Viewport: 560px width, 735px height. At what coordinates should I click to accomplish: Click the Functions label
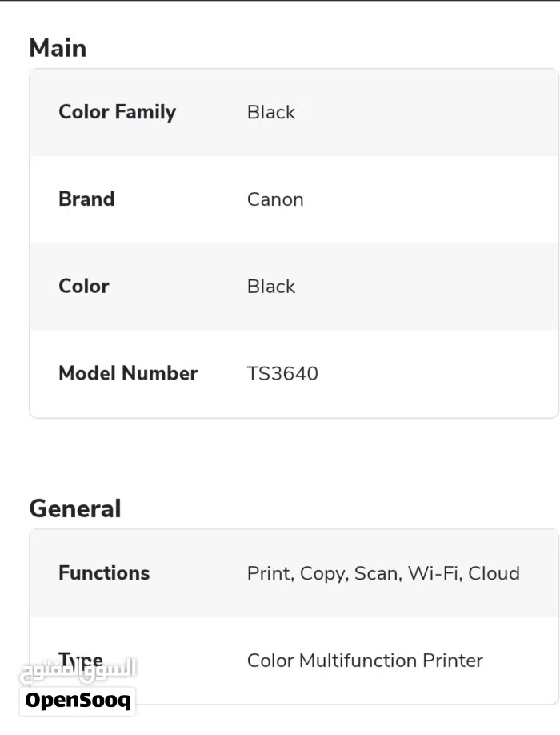pyautogui.click(x=104, y=573)
